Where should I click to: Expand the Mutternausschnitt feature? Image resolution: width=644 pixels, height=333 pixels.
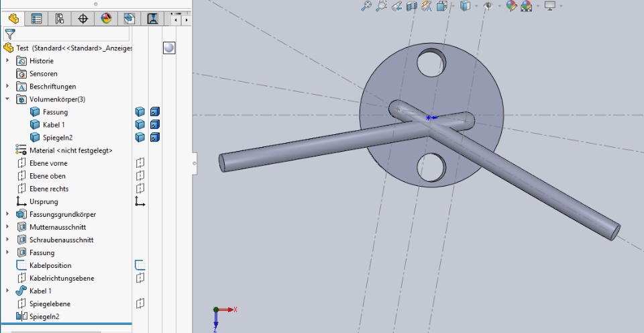tap(7, 226)
